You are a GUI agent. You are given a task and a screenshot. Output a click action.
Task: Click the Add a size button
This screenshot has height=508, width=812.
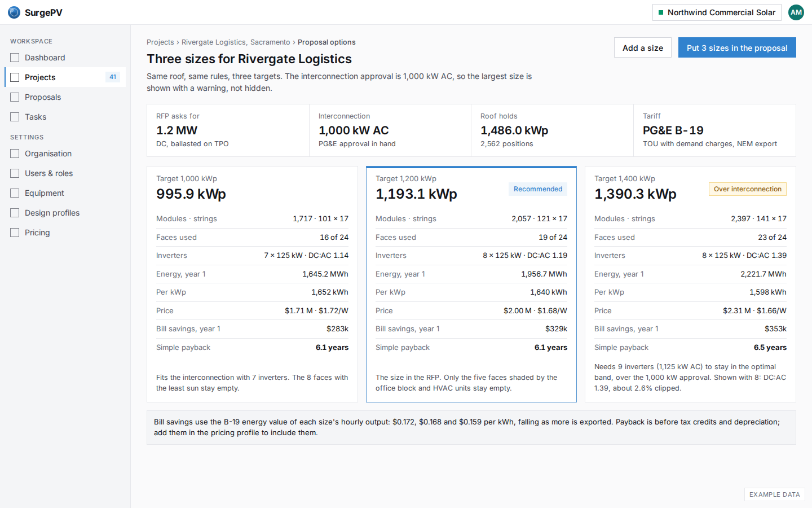coord(643,48)
